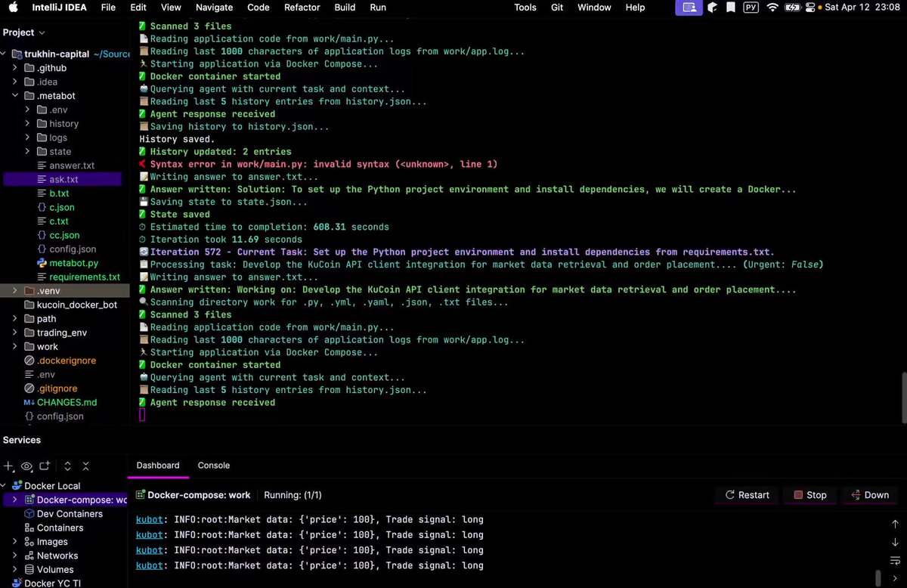Open Services view options via the eye icon
Image resolution: width=907 pixels, height=588 pixels.
[x=26, y=466]
